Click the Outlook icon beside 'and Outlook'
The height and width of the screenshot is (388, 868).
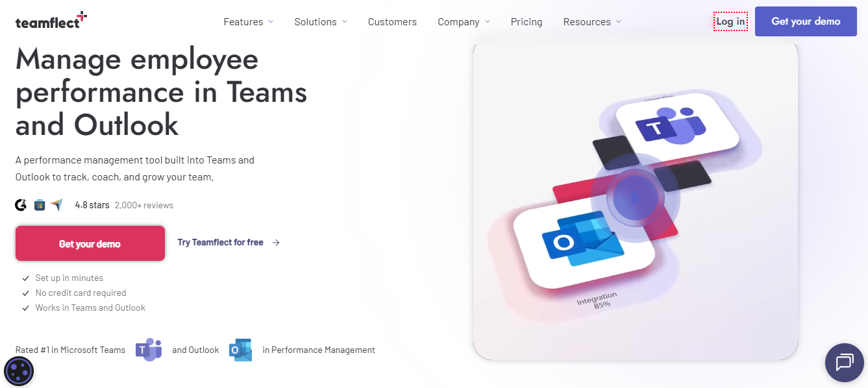tap(241, 350)
